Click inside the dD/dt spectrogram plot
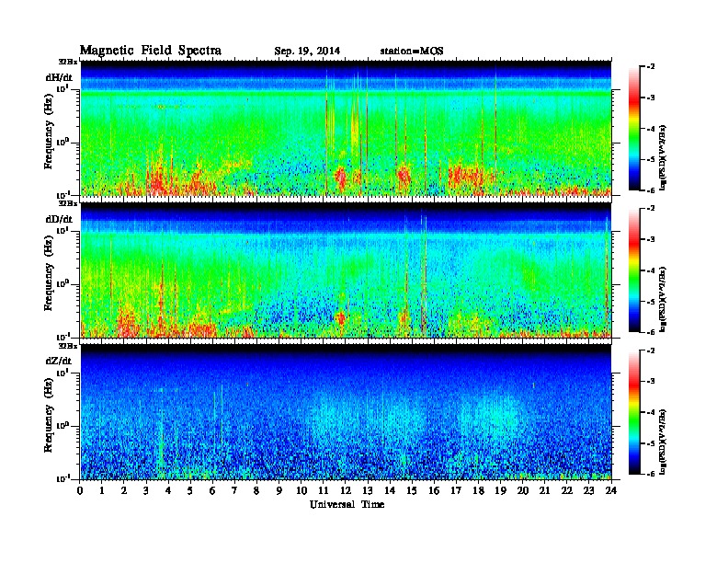Image resolution: width=728 pixels, height=563 pixels. (346, 270)
